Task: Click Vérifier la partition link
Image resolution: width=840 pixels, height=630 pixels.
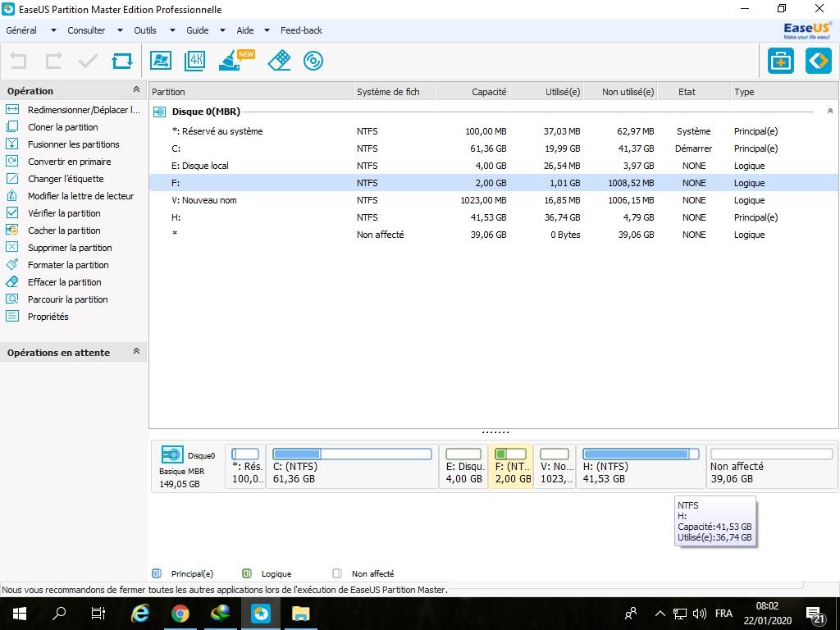Action: pyautogui.click(x=64, y=213)
